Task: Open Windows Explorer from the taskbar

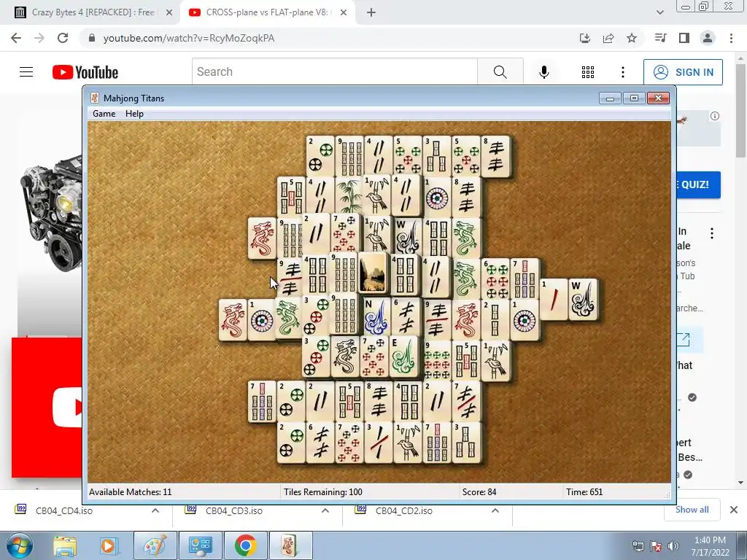Action: click(x=65, y=545)
